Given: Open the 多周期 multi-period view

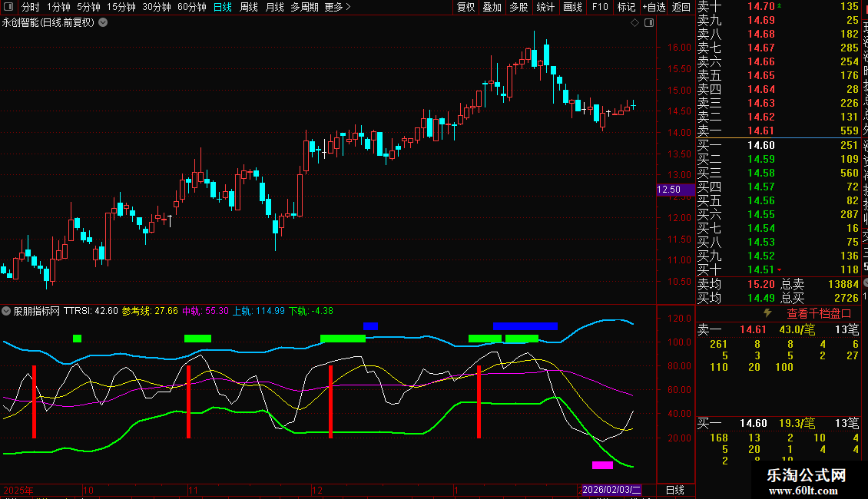Looking at the screenshot, I should [x=304, y=7].
